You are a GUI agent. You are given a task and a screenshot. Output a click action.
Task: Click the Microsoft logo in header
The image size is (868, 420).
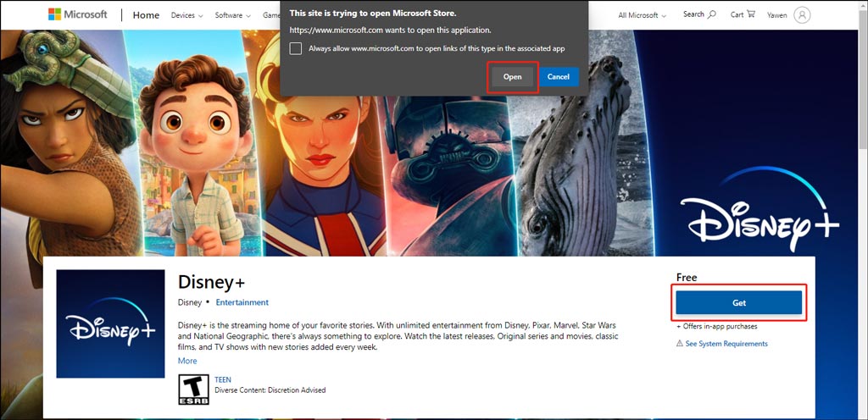tap(78, 14)
